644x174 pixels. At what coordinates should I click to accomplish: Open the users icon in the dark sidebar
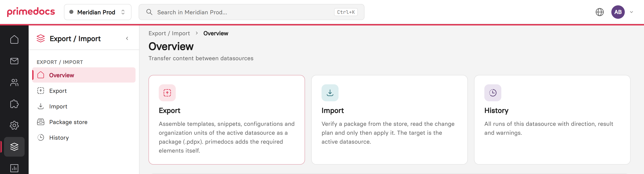click(14, 83)
